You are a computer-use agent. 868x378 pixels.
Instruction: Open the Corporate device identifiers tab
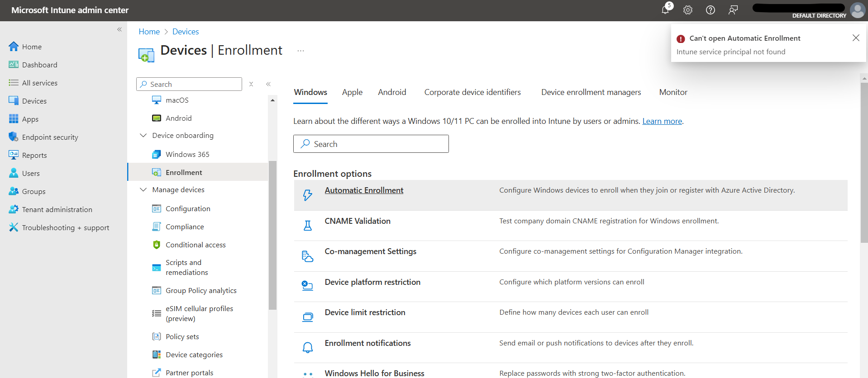[x=472, y=92]
